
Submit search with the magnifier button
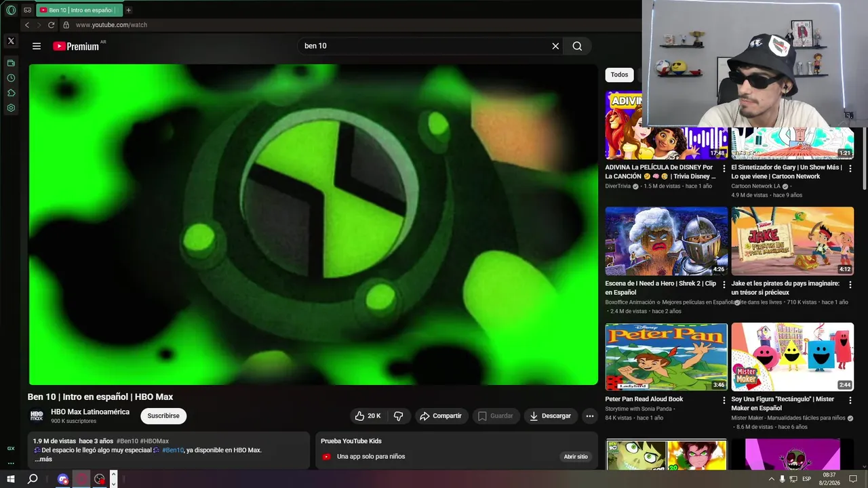(577, 46)
